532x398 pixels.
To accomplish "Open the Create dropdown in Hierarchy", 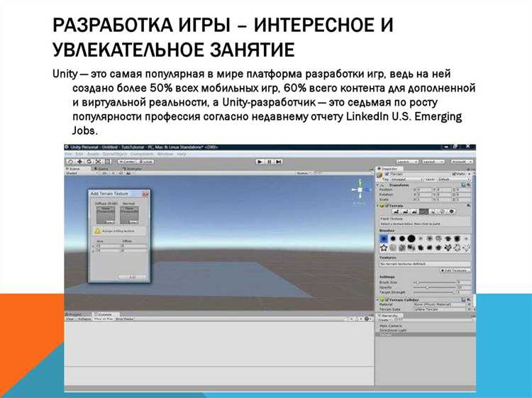I will [x=384, y=320].
